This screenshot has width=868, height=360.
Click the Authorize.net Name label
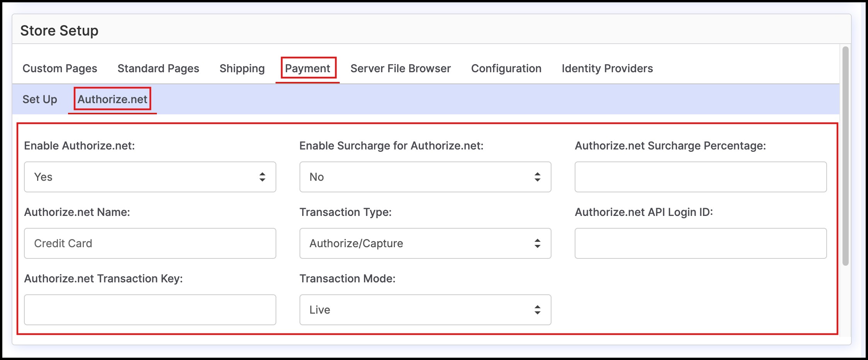click(77, 212)
